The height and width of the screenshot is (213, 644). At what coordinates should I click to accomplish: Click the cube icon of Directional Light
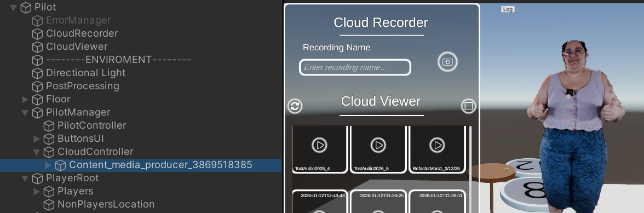[37, 73]
